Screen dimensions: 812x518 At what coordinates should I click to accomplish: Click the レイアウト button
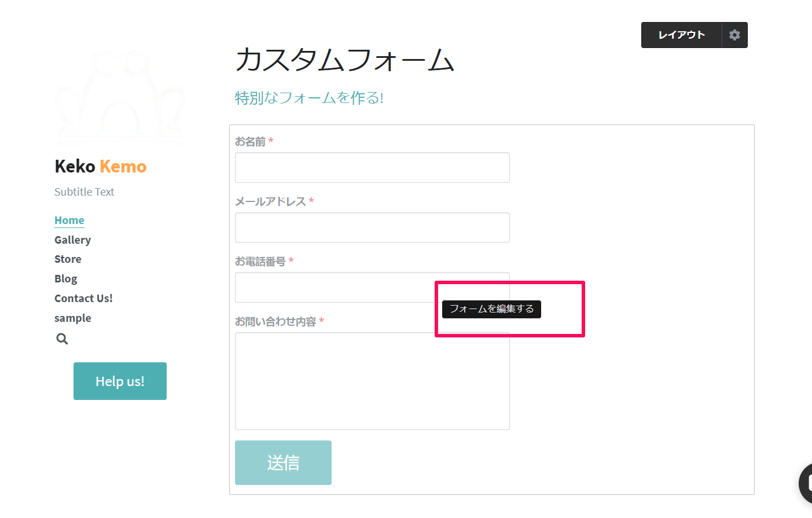click(x=681, y=35)
